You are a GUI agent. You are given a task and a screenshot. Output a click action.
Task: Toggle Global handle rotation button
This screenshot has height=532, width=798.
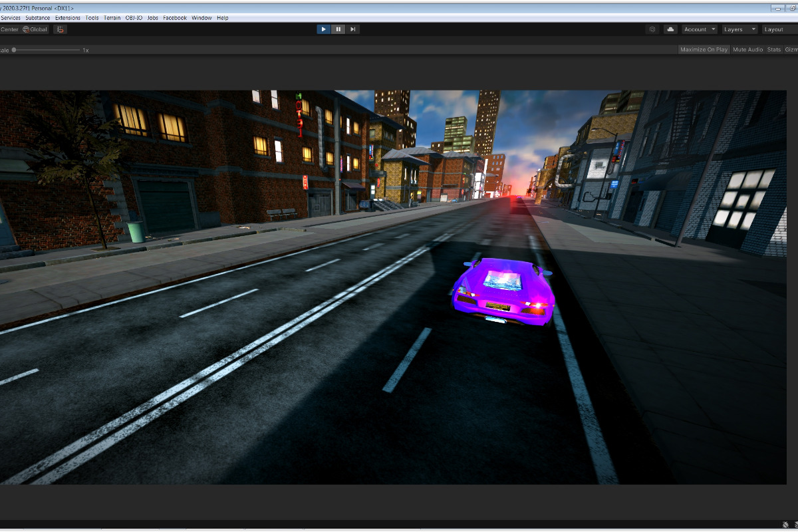click(x=35, y=29)
